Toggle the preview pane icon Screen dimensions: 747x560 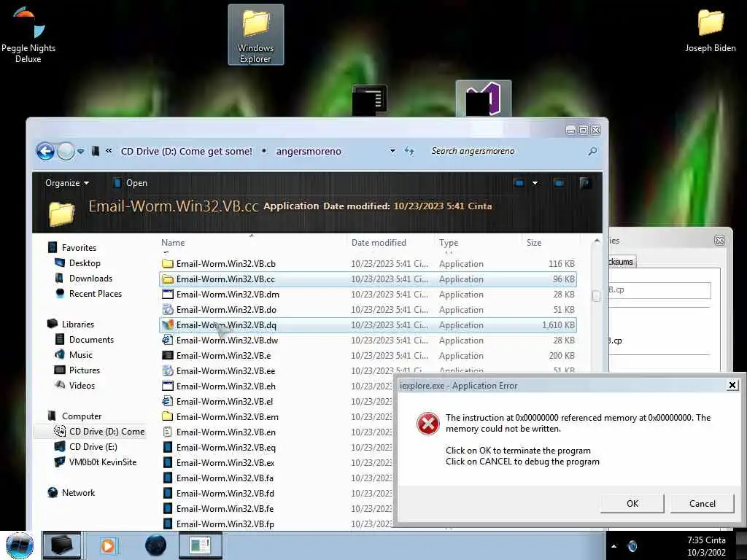(560, 183)
